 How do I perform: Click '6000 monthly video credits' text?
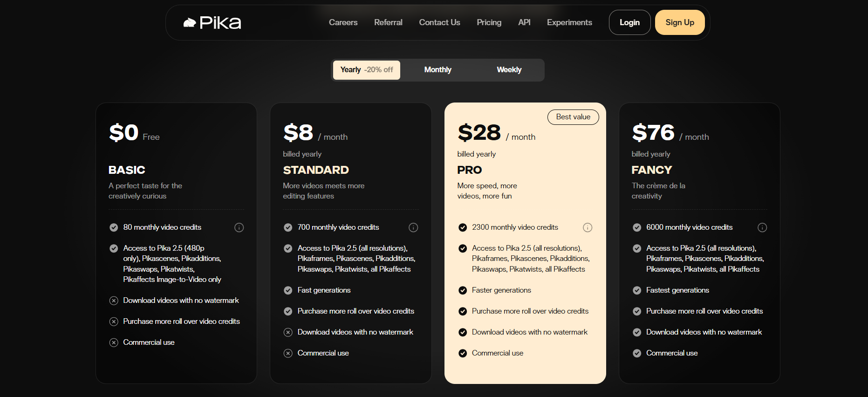tap(689, 227)
